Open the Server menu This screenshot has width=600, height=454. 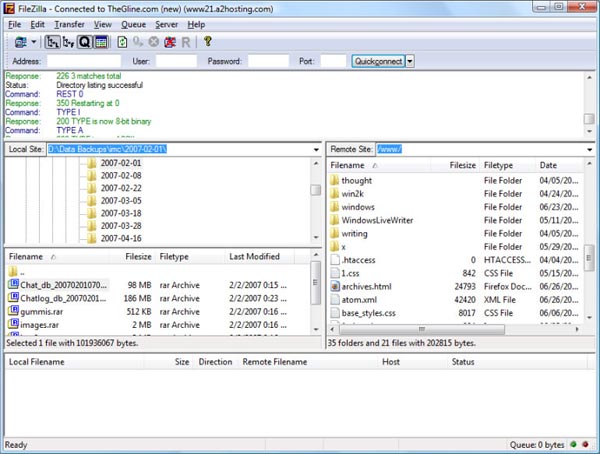point(166,24)
